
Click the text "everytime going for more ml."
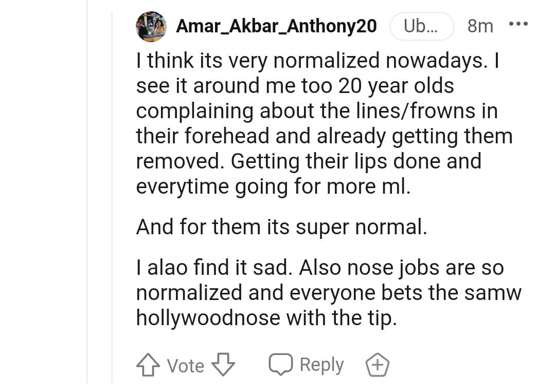(273, 186)
